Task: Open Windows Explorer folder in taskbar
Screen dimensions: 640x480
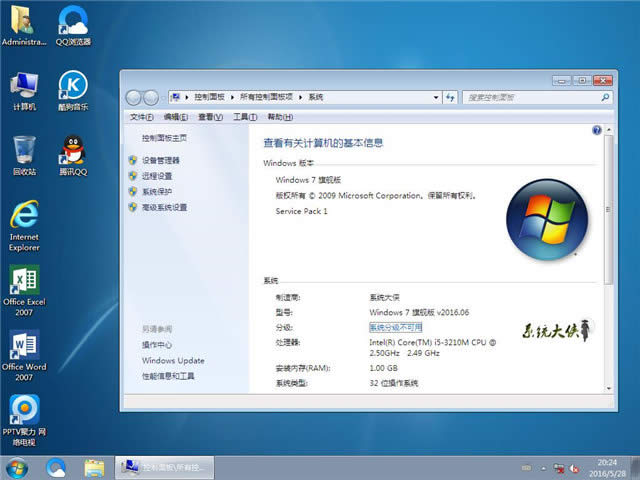Action: (95, 467)
